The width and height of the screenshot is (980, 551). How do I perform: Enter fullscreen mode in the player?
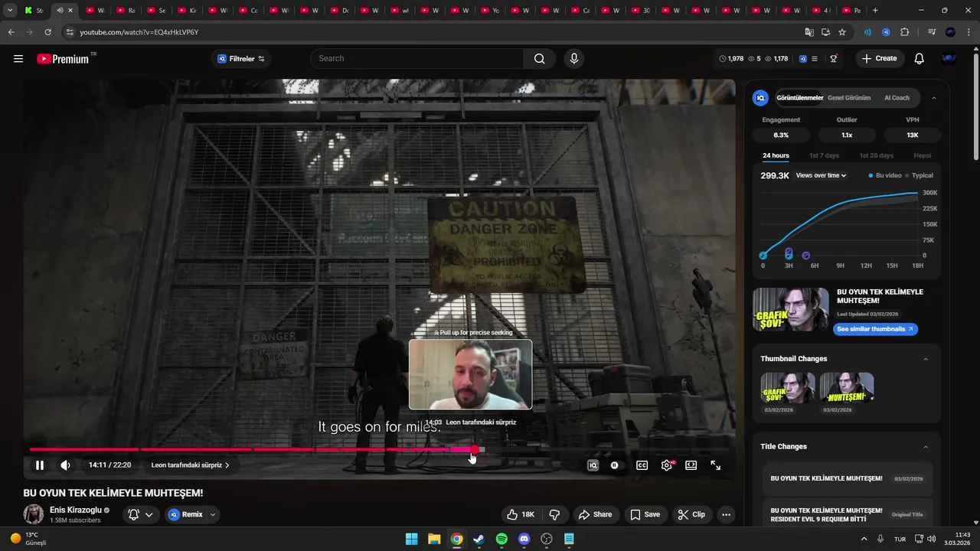tap(716, 465)
